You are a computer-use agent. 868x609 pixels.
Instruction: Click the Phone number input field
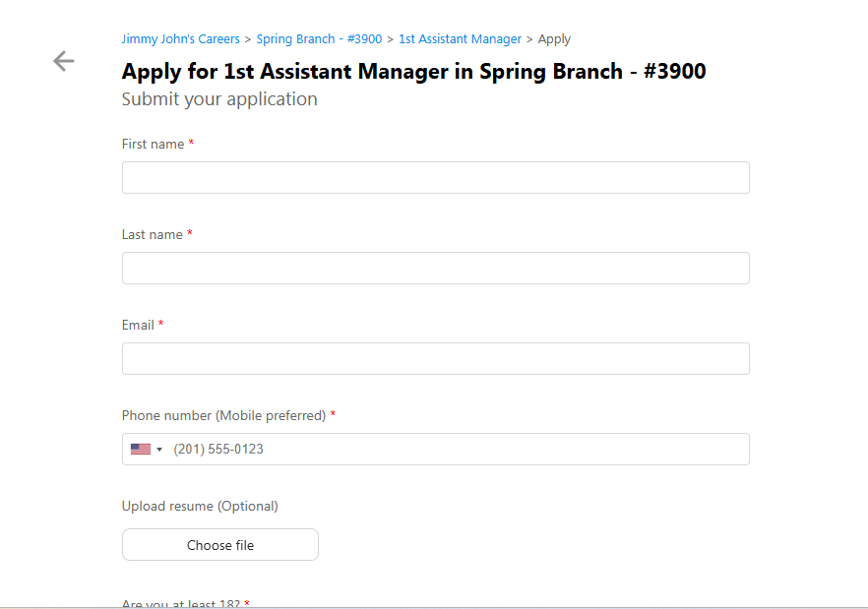pyautogui.click(x=436, y=449)
